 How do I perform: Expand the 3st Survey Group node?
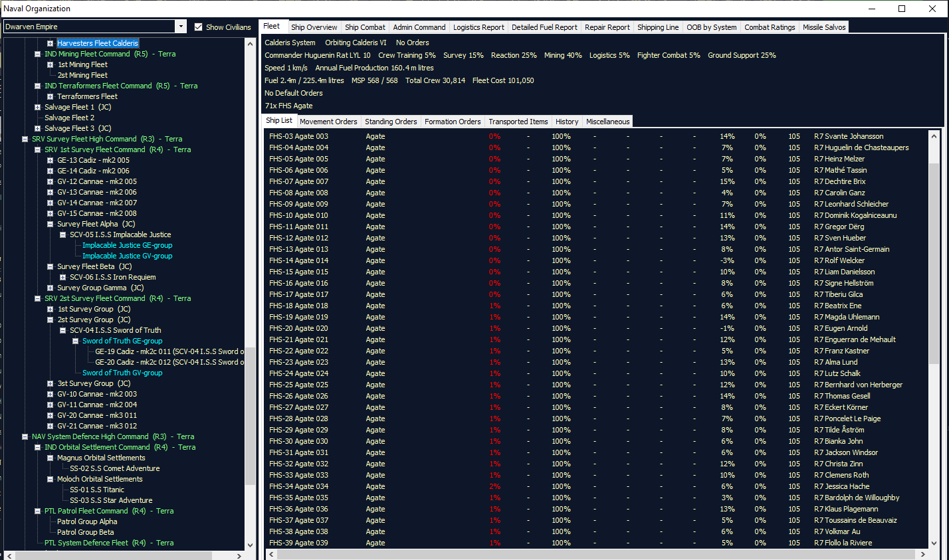pyautogui.click(x=50, y=383)
